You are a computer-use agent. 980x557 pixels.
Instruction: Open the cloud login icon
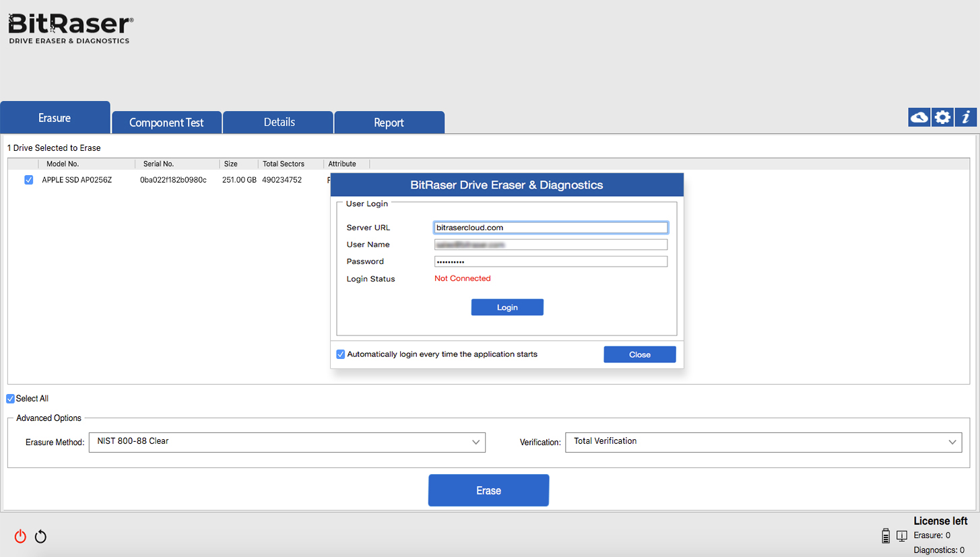pos(919,117)
